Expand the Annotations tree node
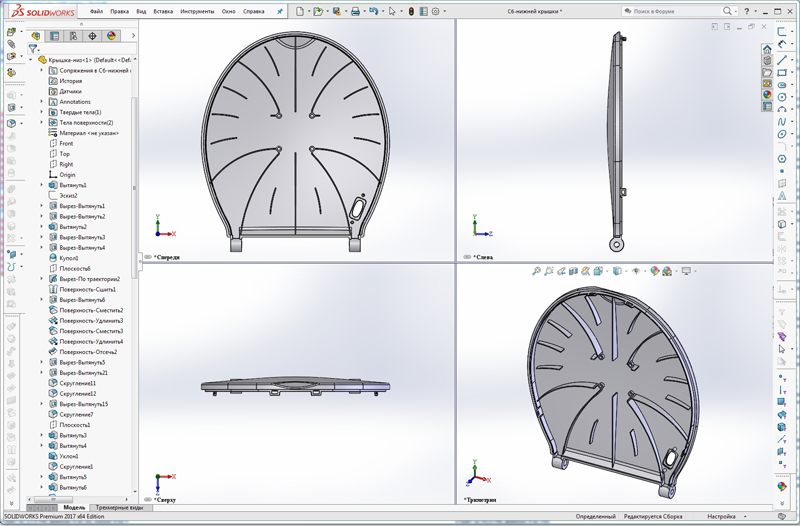The height and width of the screenshot is (526, 800). tap(42, 102)
